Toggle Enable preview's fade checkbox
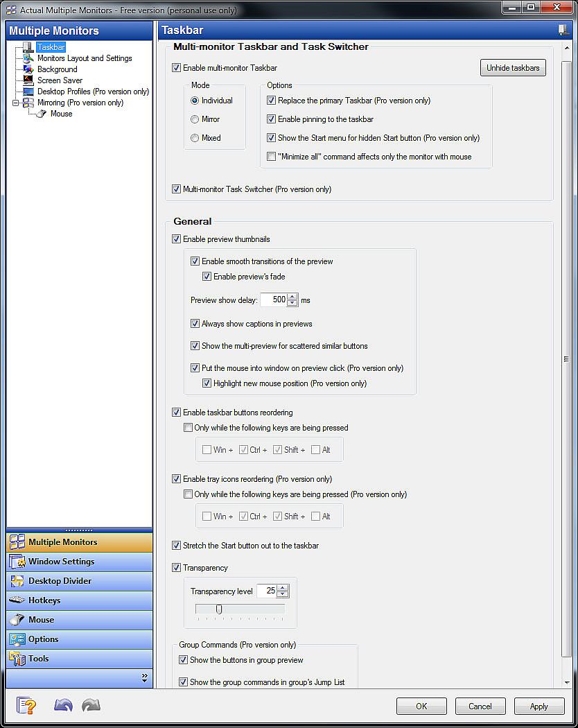 207,276
